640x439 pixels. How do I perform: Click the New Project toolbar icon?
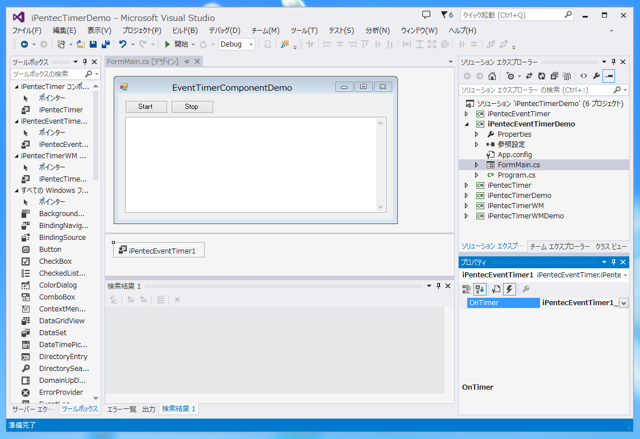(61, 44)
